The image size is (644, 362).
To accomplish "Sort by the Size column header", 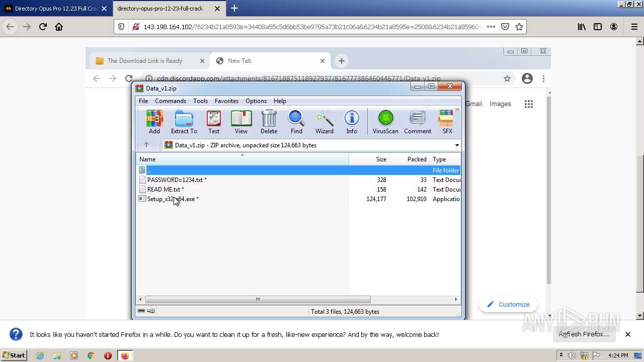I will tap(369, 159).
